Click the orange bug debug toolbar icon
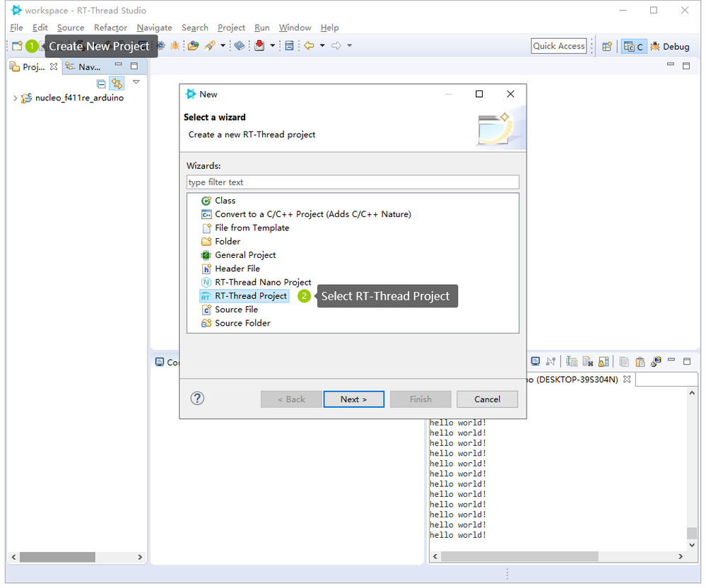Image resolution: width=706 pixels, height=588 pixels. coord(175,46)
